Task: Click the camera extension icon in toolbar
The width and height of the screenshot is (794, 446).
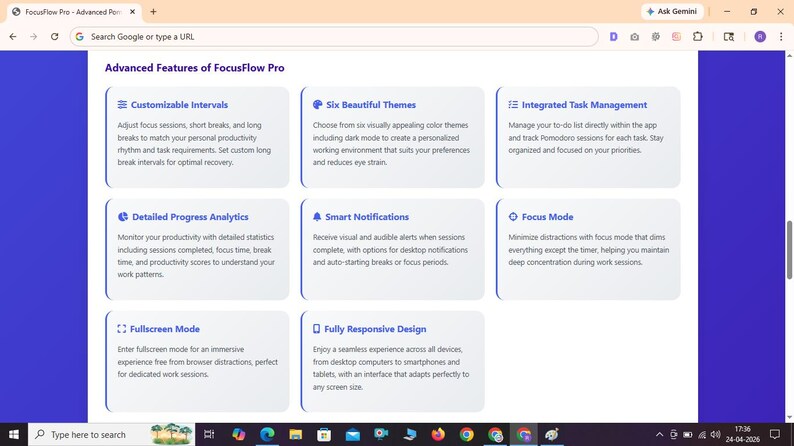Action: tap(634, 36)
